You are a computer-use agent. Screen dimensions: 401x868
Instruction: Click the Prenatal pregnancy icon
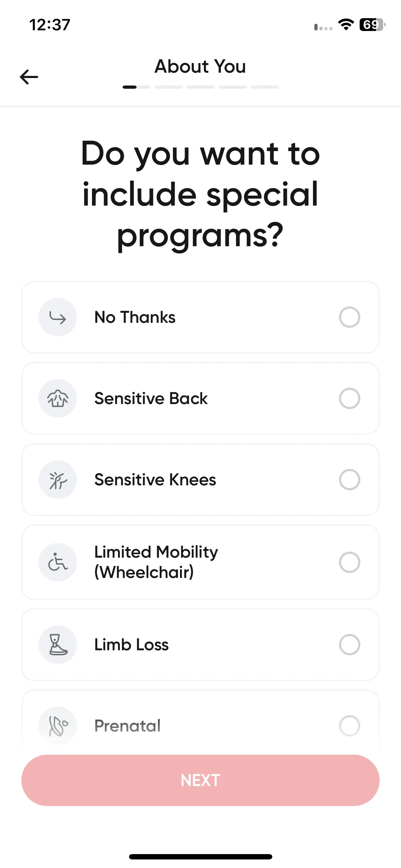tap(58, 726)
